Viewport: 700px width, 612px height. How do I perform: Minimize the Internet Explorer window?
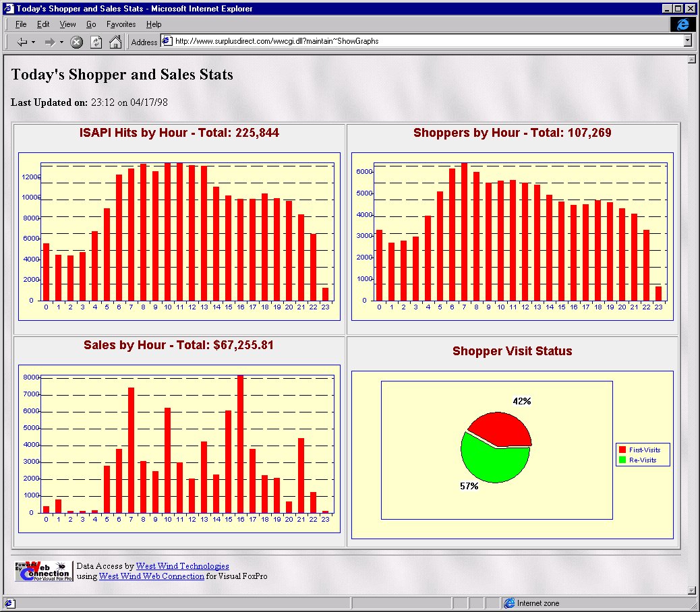point(667,9)
